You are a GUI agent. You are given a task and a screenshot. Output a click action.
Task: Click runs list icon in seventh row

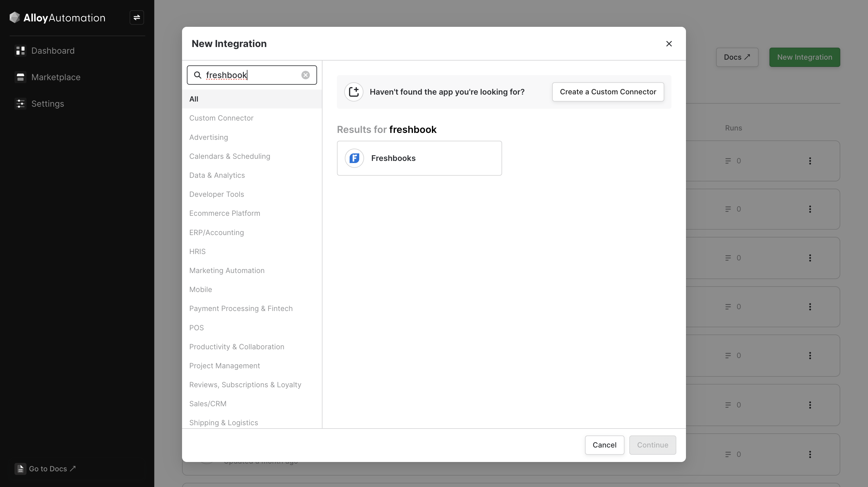[x=728, y=454]
